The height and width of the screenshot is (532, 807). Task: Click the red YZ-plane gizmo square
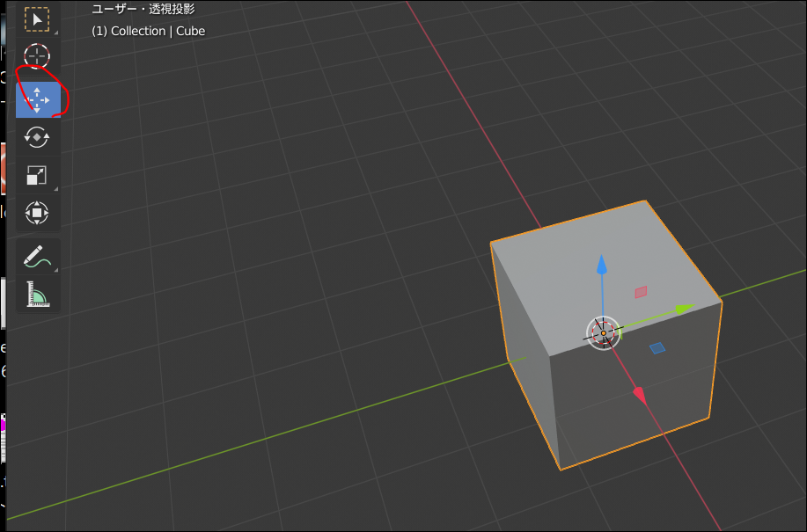coord(641,292)
